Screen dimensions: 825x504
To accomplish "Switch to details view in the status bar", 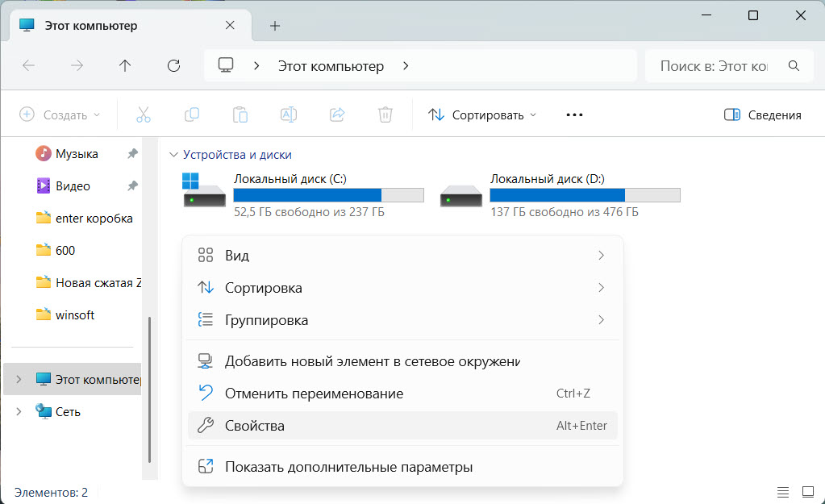I will coord(782,491).
